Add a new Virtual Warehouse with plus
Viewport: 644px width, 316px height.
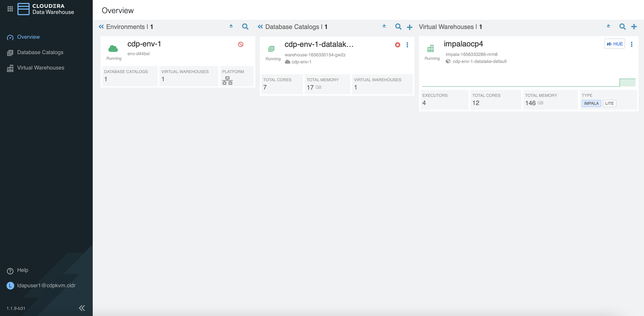point(634,26)
